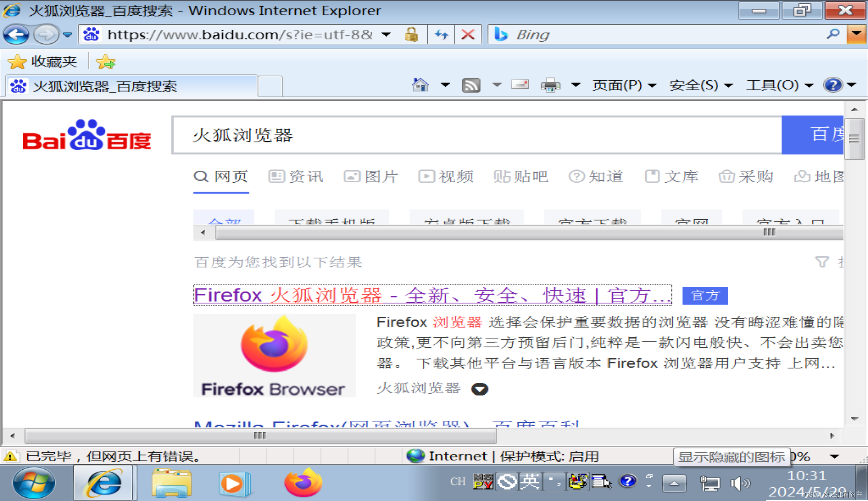Click the printer icon in toolbar
The height and width of the screenshot is (501, 868).
pos(550,85)
